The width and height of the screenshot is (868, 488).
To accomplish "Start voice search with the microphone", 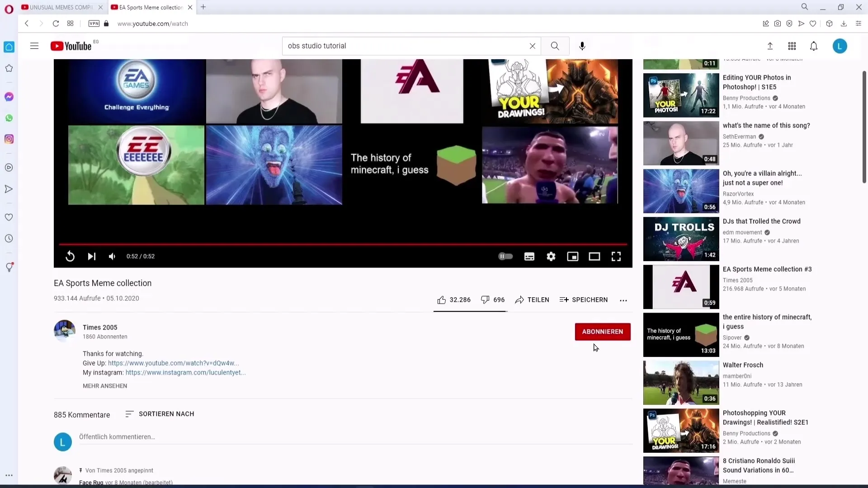I will [x=582, y=46].
